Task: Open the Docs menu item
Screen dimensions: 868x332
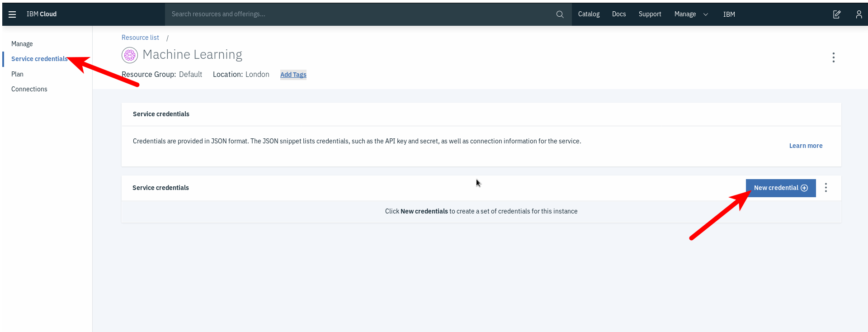Action: 619,14
